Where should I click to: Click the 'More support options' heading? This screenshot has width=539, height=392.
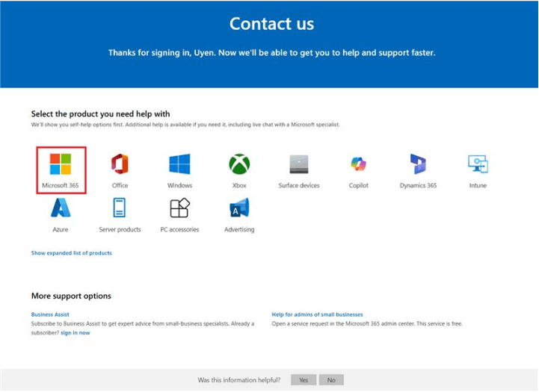[71, 296]
